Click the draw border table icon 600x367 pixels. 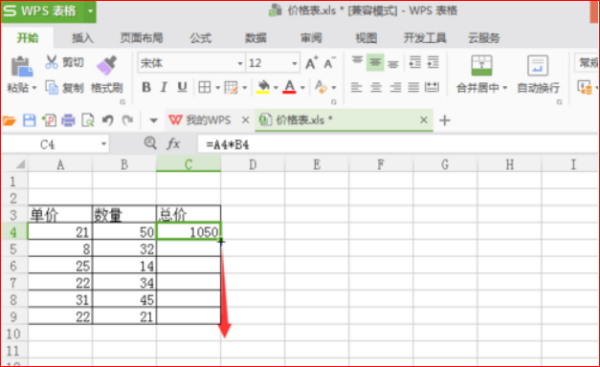(x=231, y=88)
